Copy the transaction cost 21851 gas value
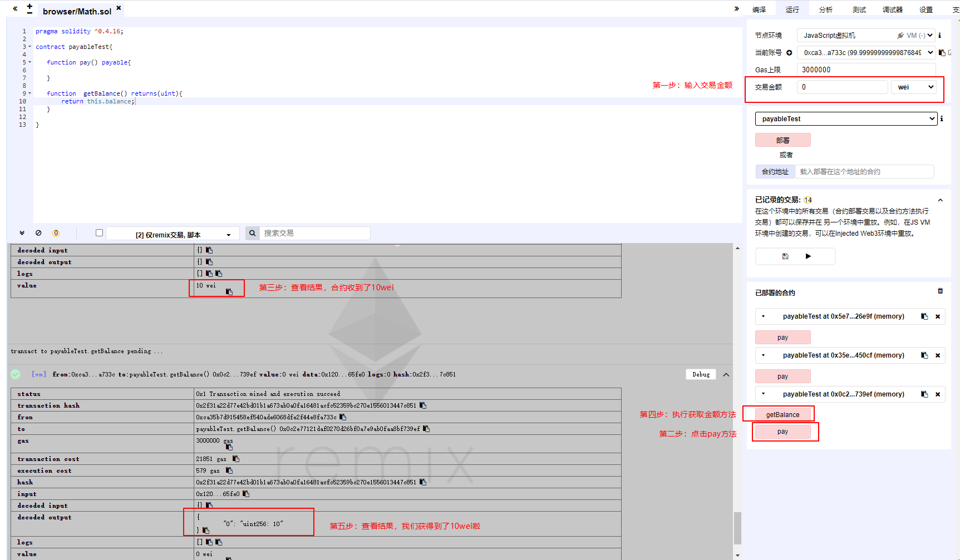 point(236,459)
